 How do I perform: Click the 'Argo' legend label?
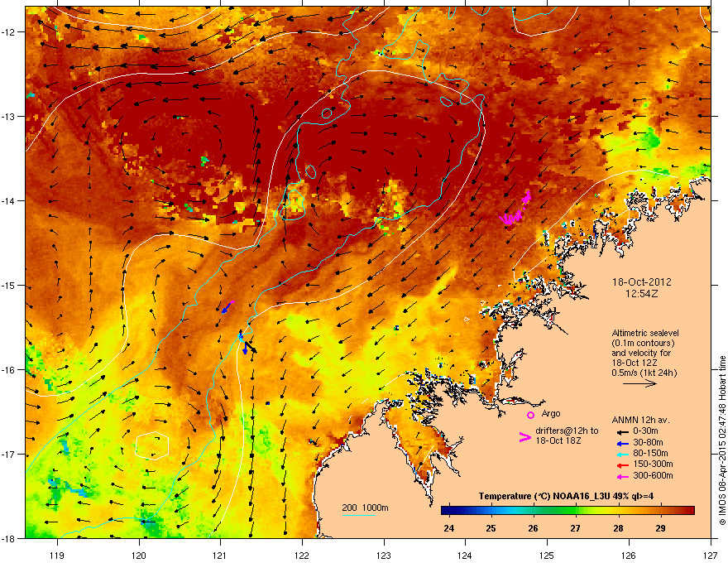(x=551, y=413)
